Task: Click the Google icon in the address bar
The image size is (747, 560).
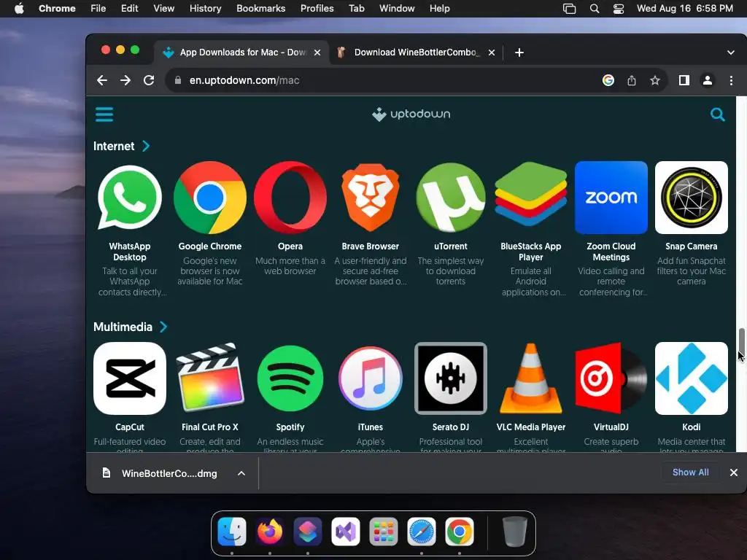Action: [x=608, y=80]
